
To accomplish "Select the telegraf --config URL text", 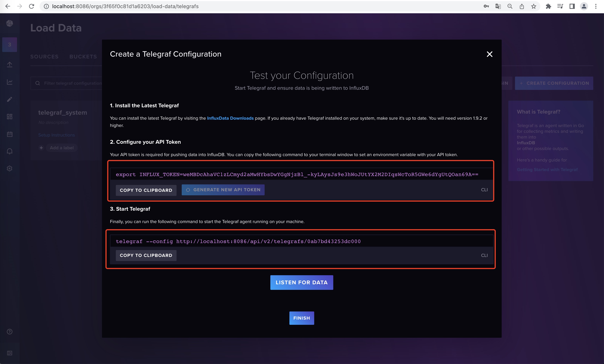I will (238, 241).
